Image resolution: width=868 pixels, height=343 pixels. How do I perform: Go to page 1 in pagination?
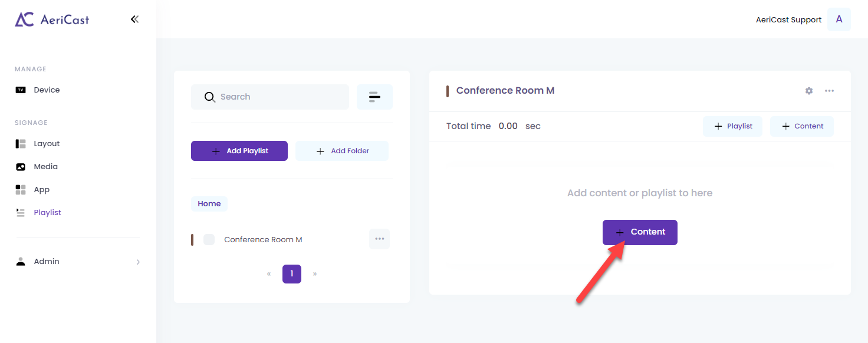pyautogui.click(x=292, y=274)
